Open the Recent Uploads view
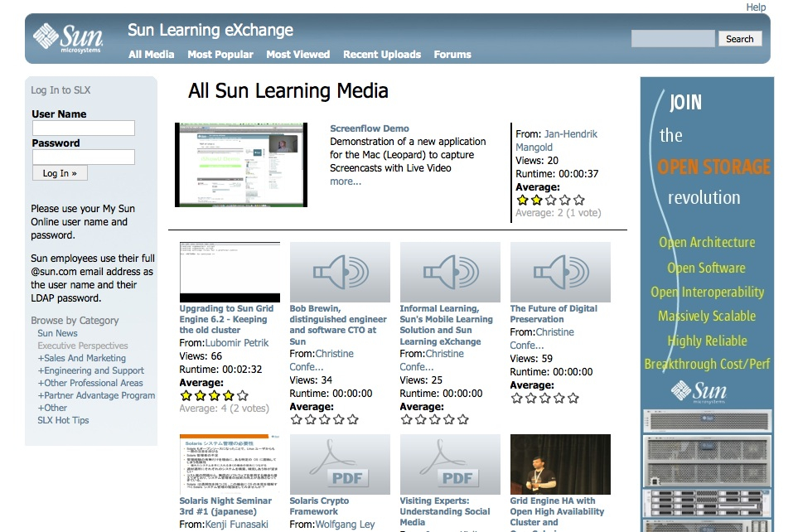 tap(381, 54)
